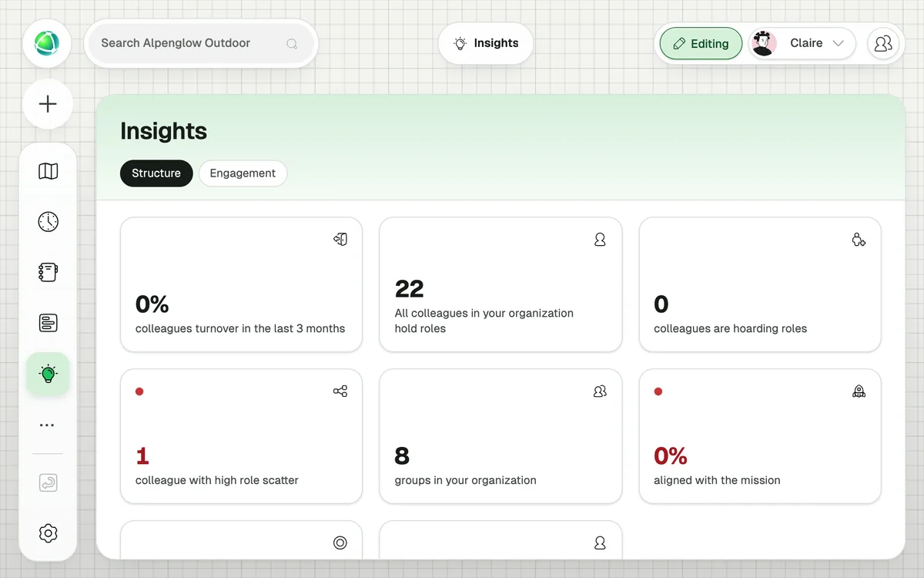This screenshot has height=578, width=924.
Task: Click text "All colleagues in your organization hold roles"
Action: (x=484, y=321)
